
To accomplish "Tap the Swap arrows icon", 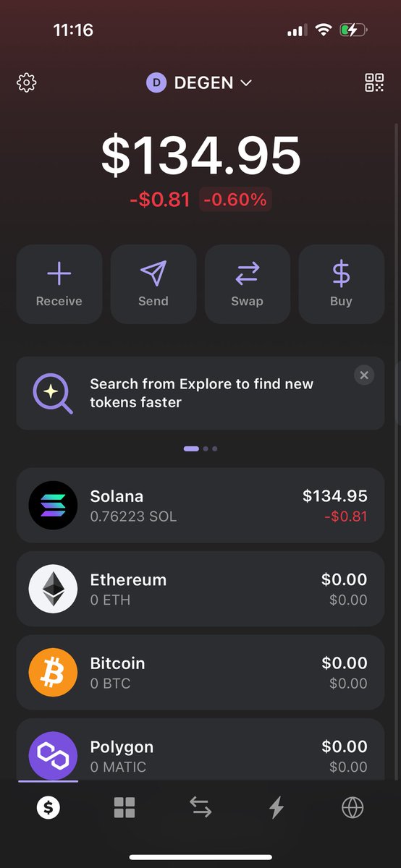I will [247, 273].
